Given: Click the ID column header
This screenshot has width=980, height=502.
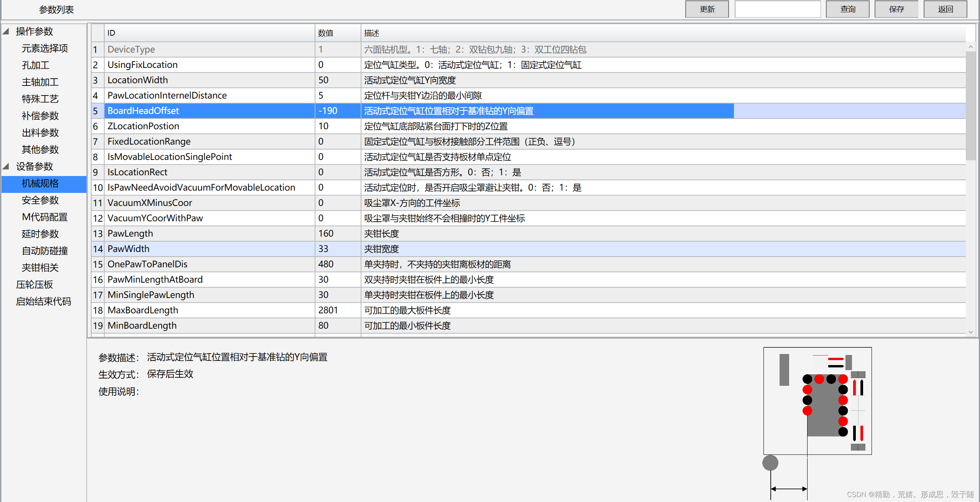Looking at the screenshot, I should tap(209, 33).
